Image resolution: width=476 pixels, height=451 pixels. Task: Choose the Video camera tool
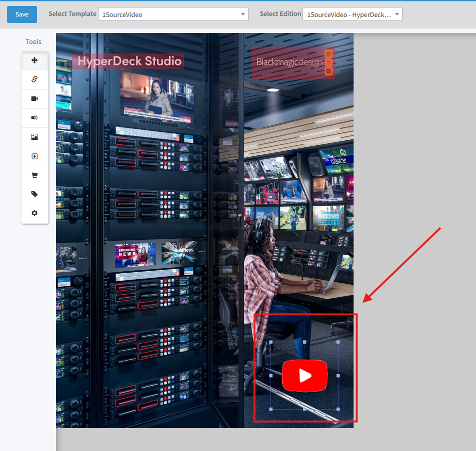click(34, 99)
